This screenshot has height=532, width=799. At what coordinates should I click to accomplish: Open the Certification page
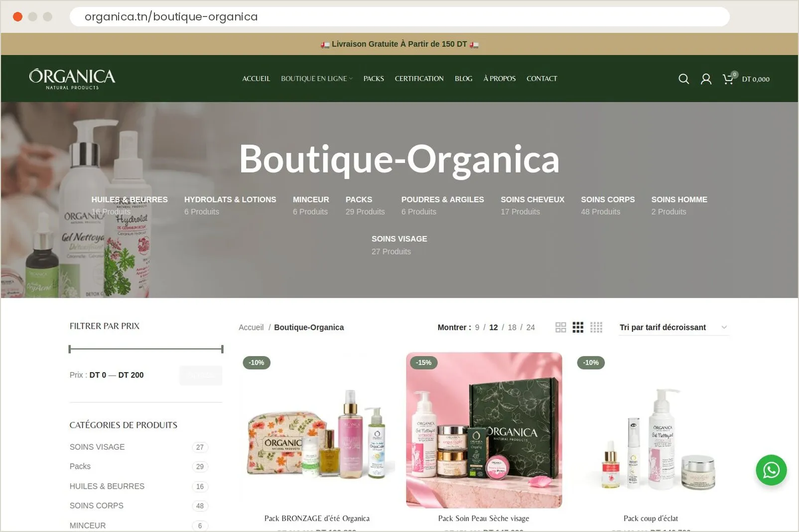tap(419, 79)
